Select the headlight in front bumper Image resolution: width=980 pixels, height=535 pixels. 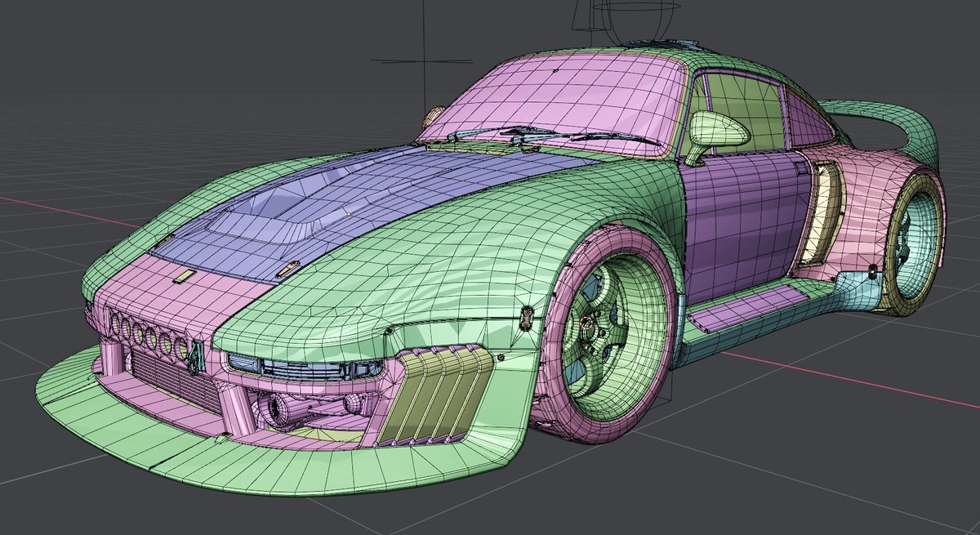click(306, 366)
